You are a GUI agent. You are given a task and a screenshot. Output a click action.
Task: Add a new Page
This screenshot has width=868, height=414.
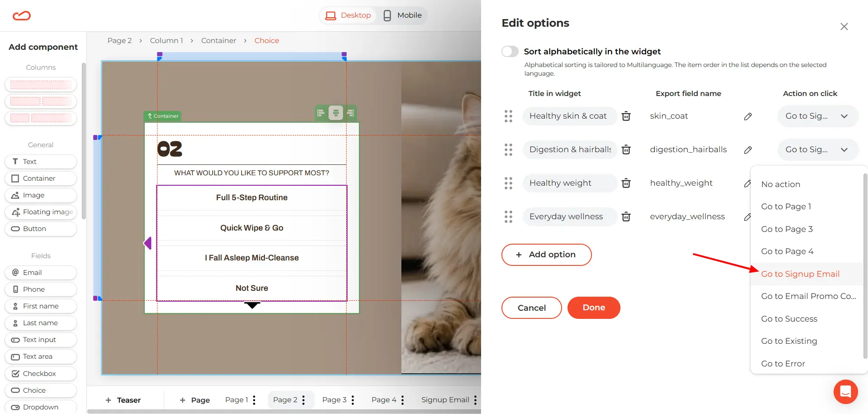195,400
